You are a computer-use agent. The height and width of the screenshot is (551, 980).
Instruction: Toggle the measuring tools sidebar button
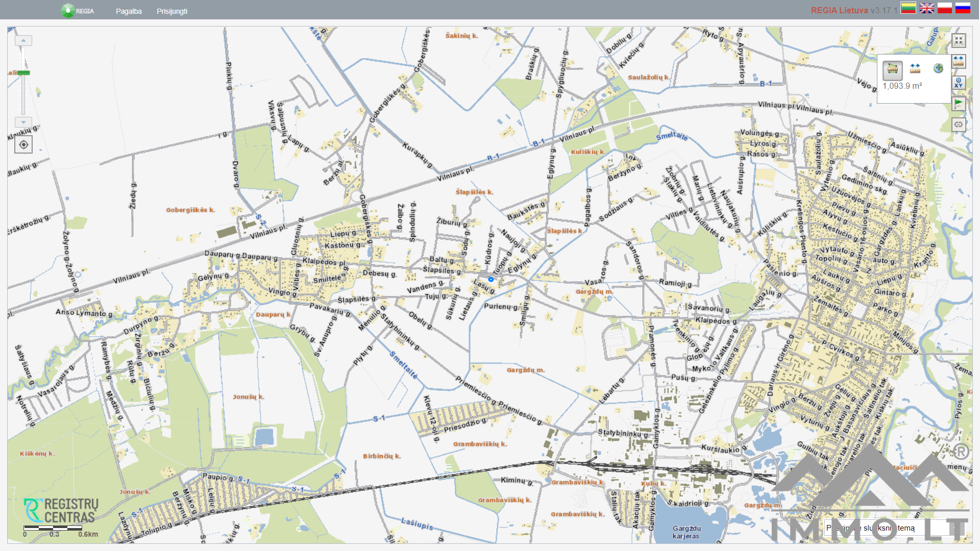(959, 61)
